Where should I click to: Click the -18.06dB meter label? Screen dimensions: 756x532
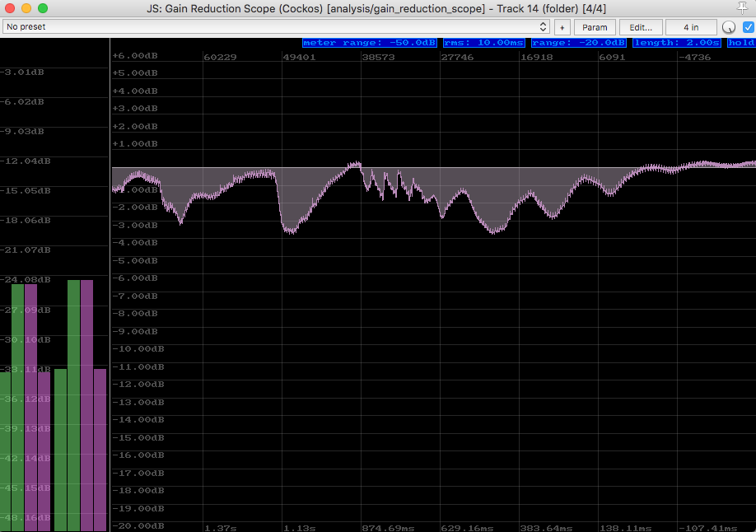pyautogui.click(x=25, y=221)
